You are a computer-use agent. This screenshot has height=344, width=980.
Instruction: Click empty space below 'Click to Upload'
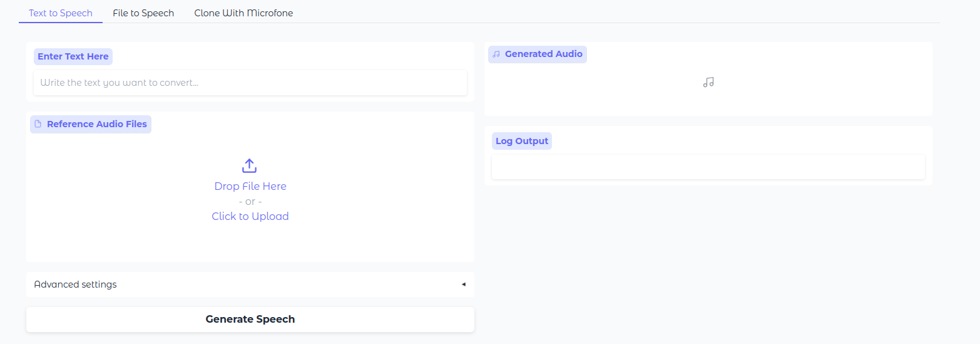(x=250, y=243)
